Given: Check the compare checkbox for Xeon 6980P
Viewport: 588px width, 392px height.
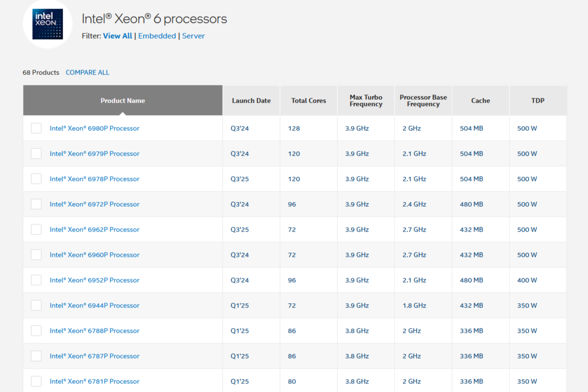Looking at the screenshot, I should pyautogui.click(x=36, y=128).
